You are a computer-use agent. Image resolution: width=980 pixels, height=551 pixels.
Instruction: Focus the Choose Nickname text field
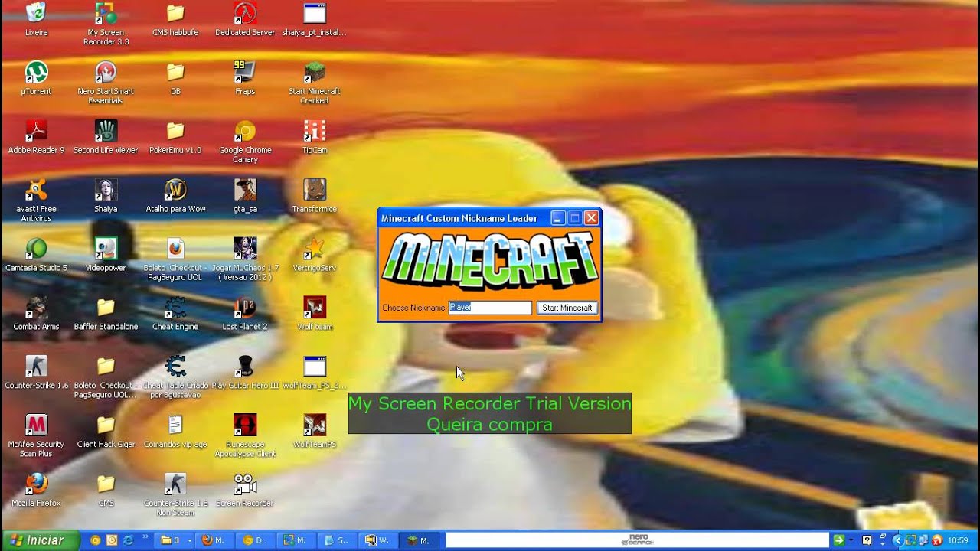(x=490, y=308)
